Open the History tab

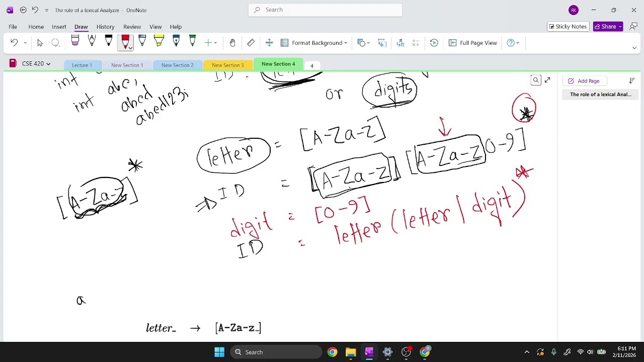point(105,27)
